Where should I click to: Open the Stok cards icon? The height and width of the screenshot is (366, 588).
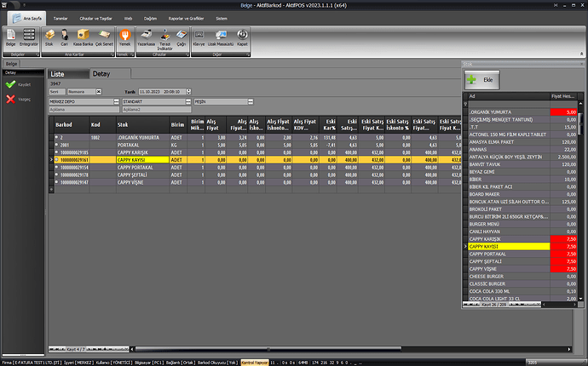pyautogui.click(x=49, y=37)
